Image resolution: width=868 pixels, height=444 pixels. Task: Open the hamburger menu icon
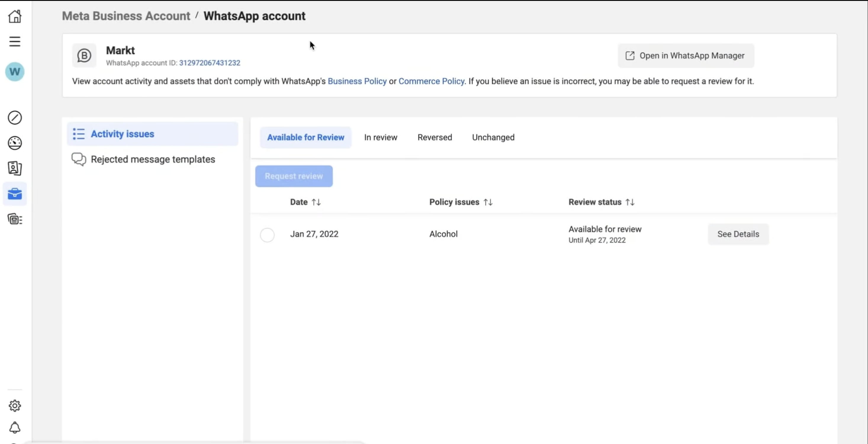click(15, 41)
